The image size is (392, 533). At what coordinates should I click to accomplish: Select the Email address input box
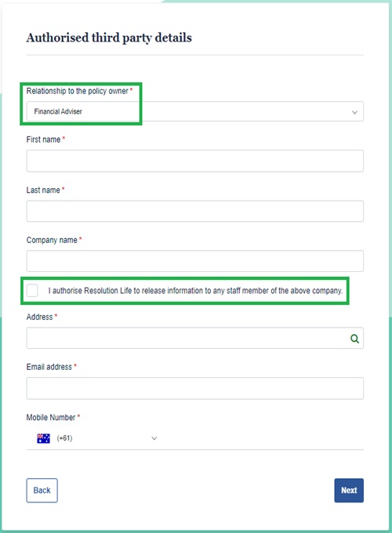coord(194,388)
